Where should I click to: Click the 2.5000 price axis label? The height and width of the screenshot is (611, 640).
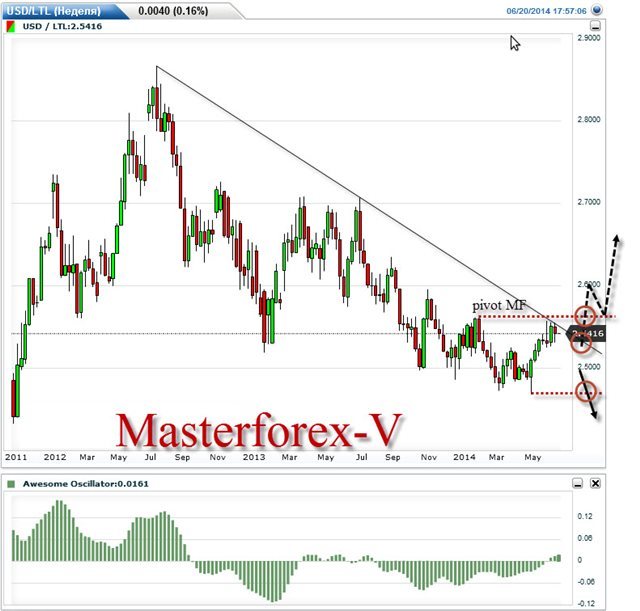(589, 367)
